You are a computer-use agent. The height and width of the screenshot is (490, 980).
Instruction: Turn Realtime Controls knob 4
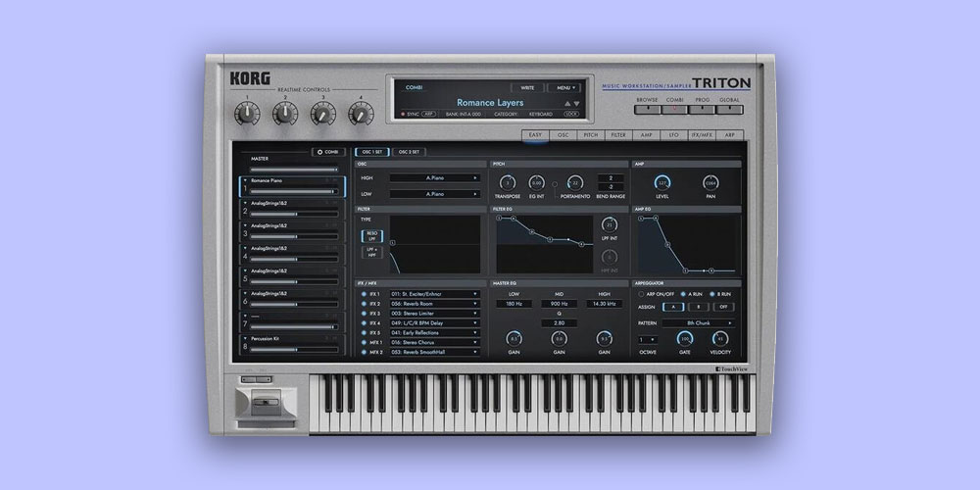tap(362, 113)
